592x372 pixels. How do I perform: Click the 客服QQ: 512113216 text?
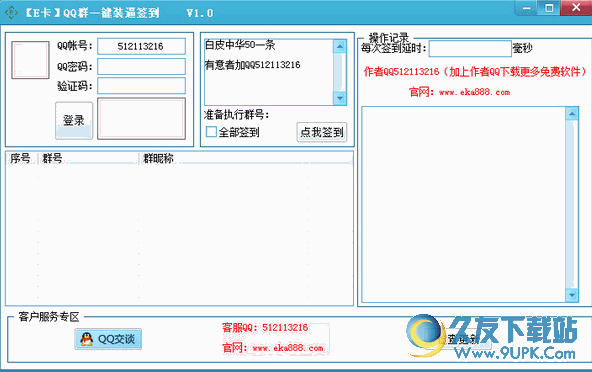pyautogui.click(x=265, y=327)
